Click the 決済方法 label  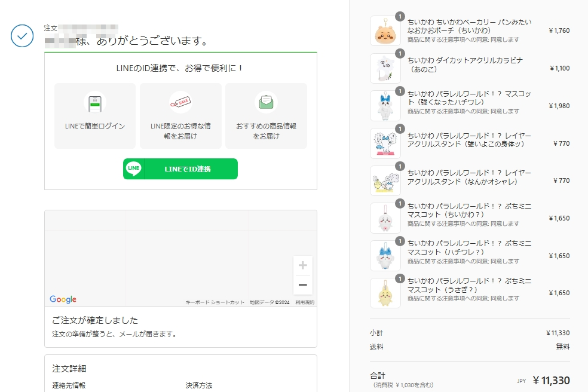[x=199, y=385]
